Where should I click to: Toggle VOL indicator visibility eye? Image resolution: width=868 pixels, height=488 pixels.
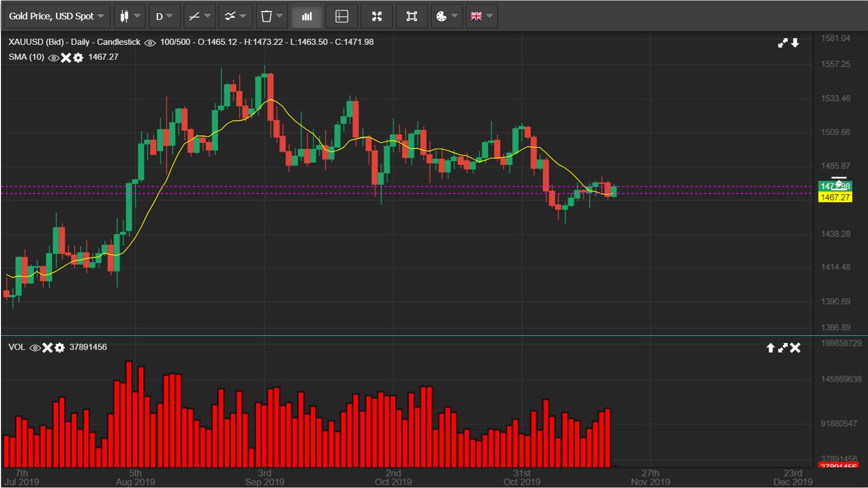point(35,347)
